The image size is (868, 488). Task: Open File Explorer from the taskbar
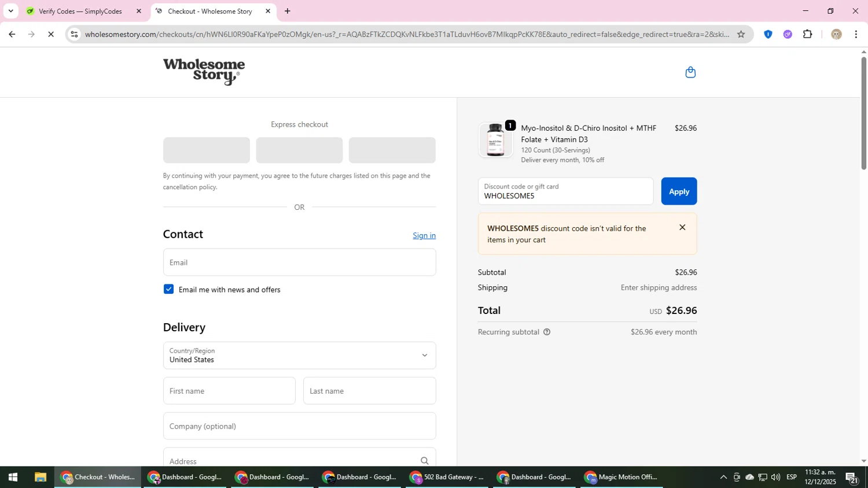click(40, 477)
